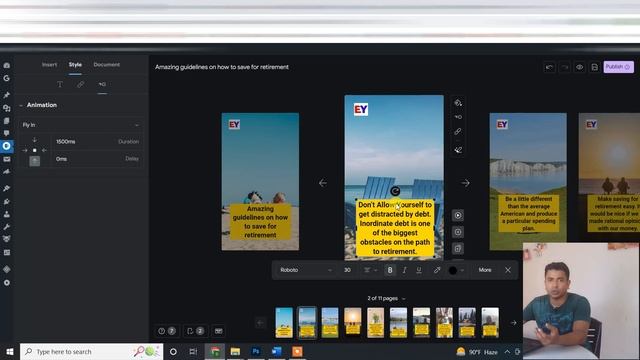Screen dimensions: 640x360
Task: Click the clear styles quick action icon
Action: (458, 150)
